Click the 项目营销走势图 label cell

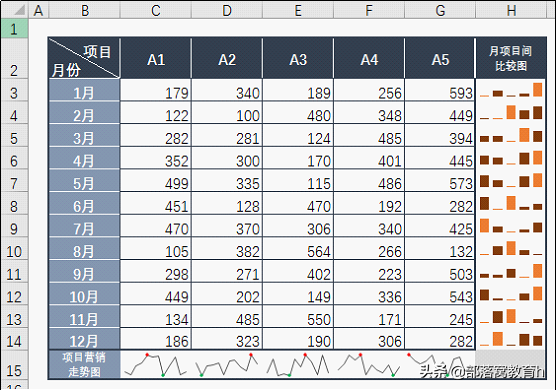coord(84,364)
